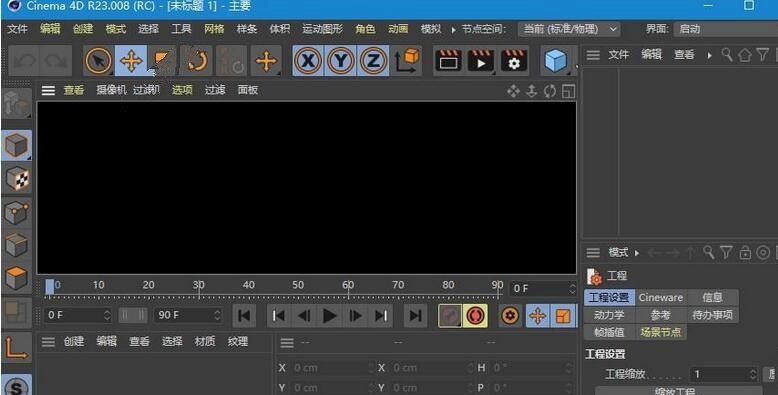
Task: Open 节点空间 dropdown 当前 (标准/物理)
Action: 570,29
